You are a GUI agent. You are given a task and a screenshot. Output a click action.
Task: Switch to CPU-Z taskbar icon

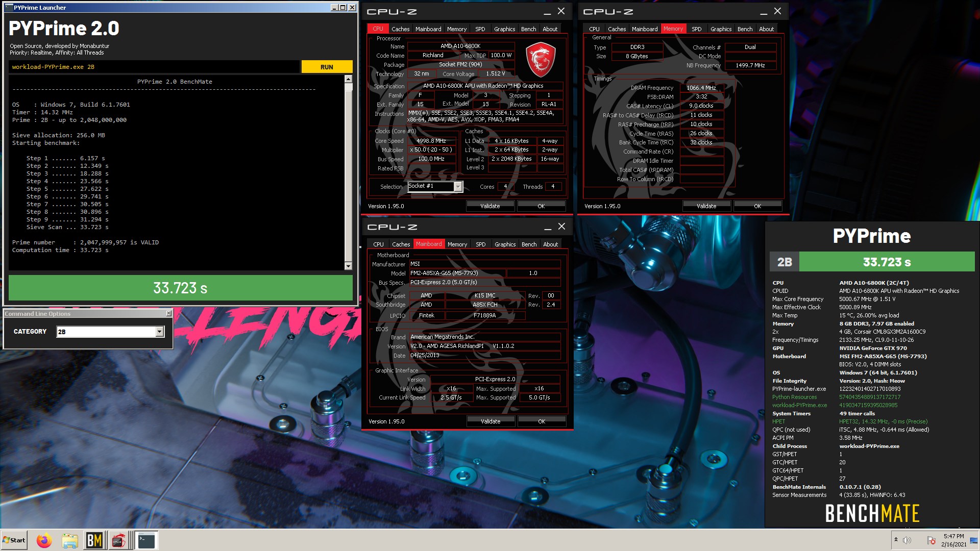point(118,540)
